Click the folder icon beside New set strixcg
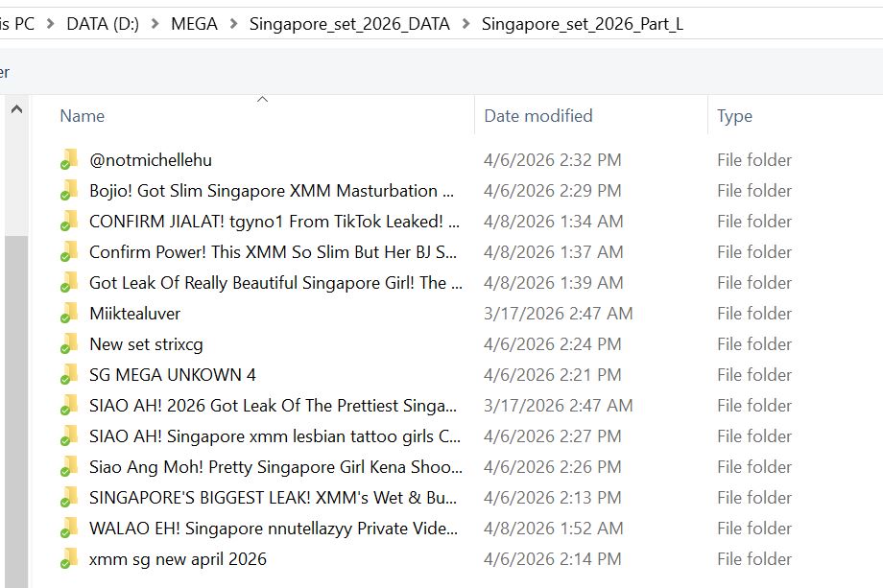This screenshot has width=883, height=588. coord(69,343)
